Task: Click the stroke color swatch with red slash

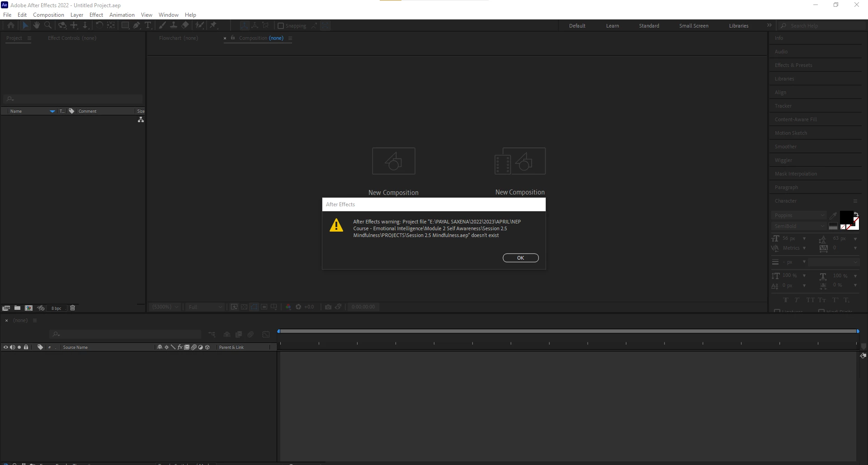Action: point(853,224)
